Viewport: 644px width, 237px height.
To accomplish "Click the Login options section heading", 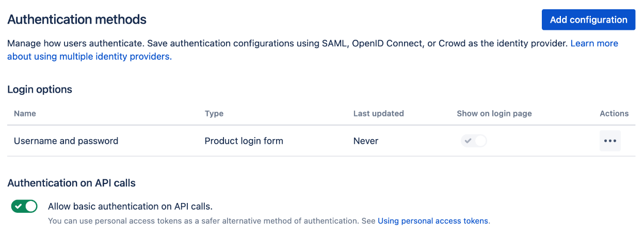I will tap(40, 89).
